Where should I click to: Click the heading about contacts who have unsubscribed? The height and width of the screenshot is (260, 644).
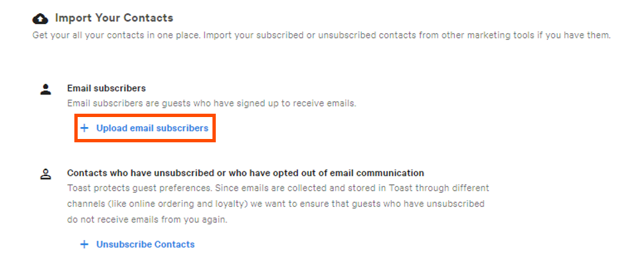pyautogui.click(x=246, y=173)
